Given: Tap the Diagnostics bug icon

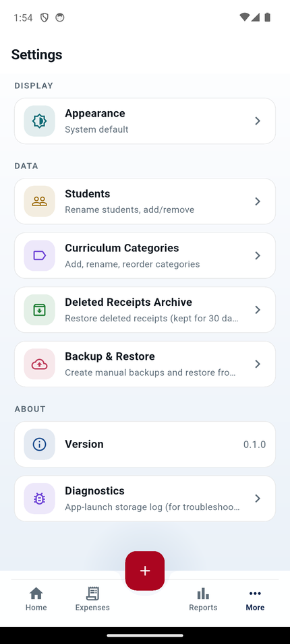Looking at the screenshot, I should tap(40, 498).
